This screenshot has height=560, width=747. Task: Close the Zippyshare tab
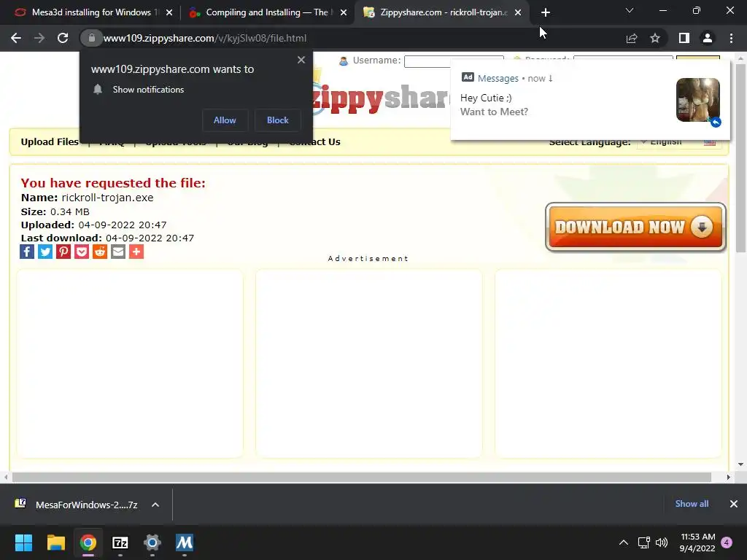coord(518,12)
